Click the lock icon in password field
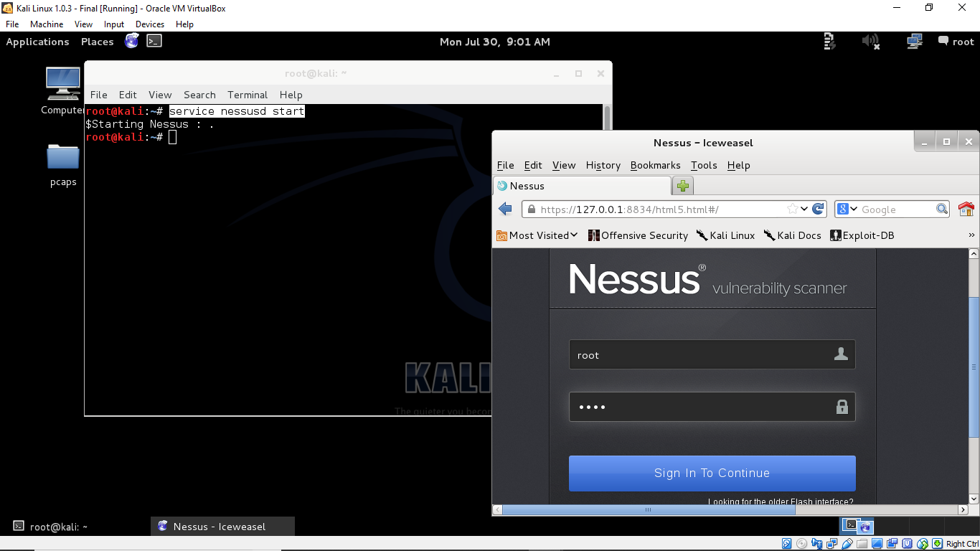The image size is (980, 551). [x=842, y=407]
